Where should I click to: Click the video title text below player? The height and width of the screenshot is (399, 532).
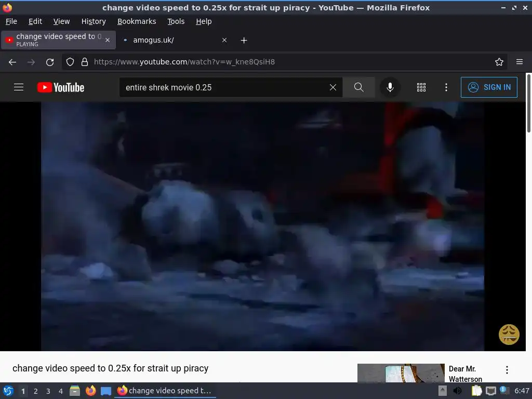pyautogui.click(x=110, y=368)
